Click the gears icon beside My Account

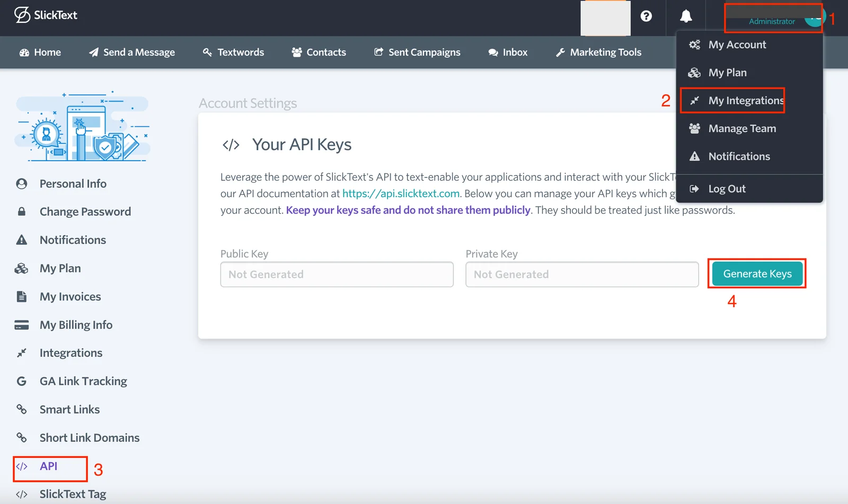pos(694,45)
